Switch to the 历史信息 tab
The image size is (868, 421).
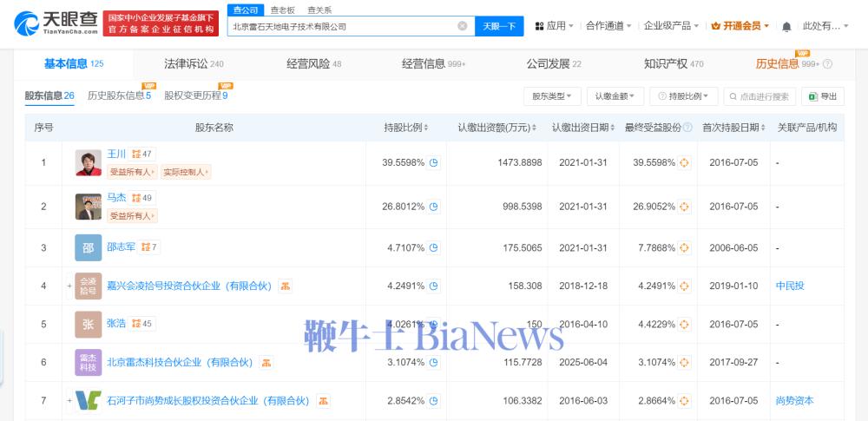789,64
